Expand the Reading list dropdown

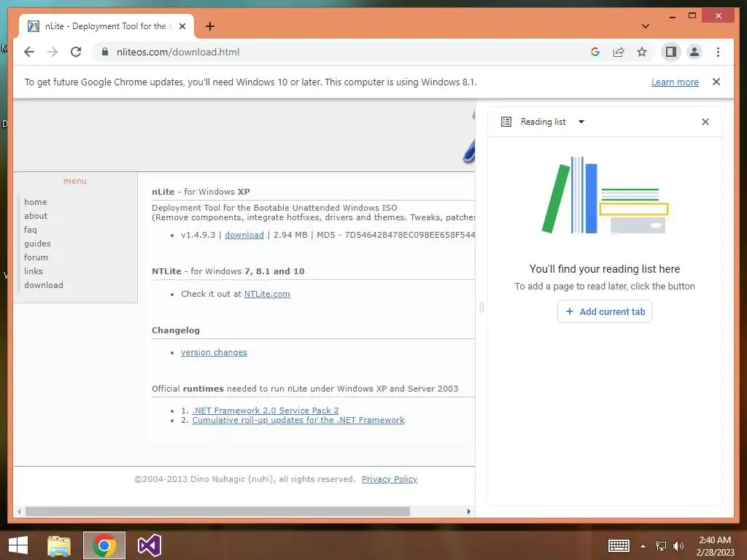pos(581,122)
